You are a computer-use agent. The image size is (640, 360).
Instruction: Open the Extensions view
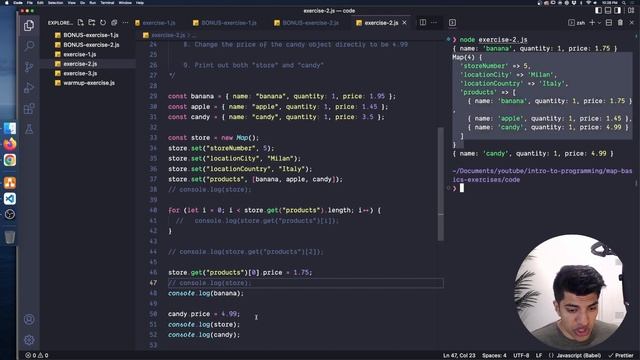29,108
